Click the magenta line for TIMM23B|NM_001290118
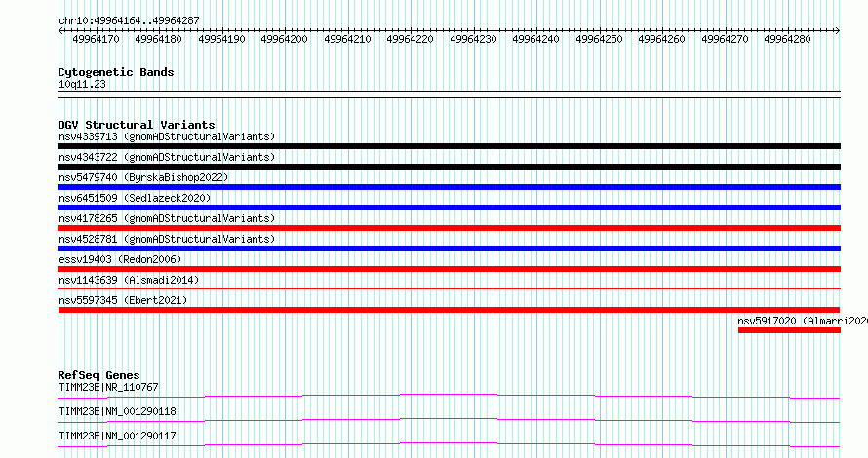The width and height of the screenshot is (868, 458). (449, 420)
